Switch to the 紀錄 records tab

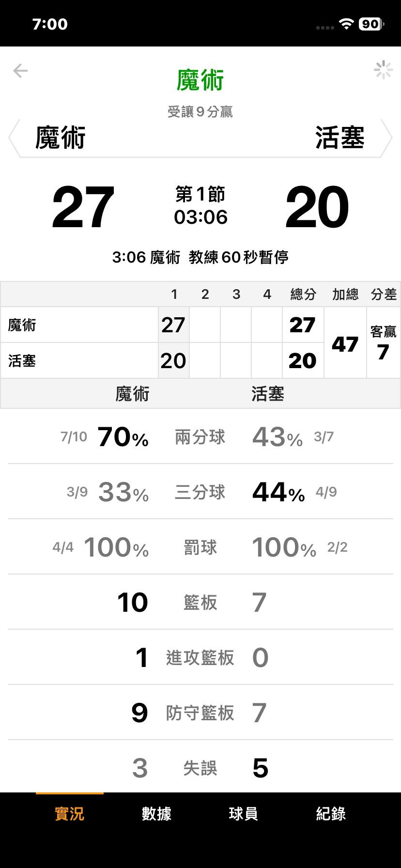(331, 813)
